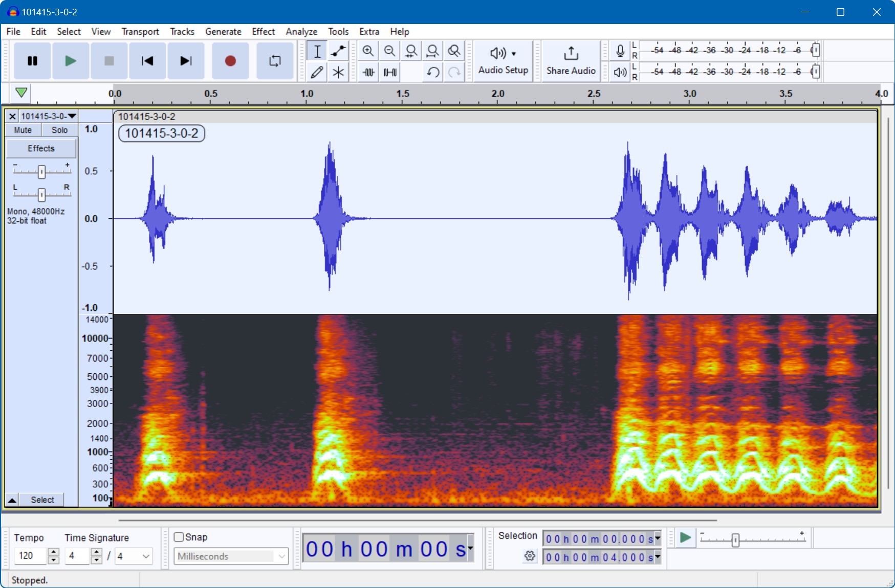This screenshot has width=895, height=588.
Task: Click the Tempo value field 120
Action: pyautogui.click(x=31, y=556)
